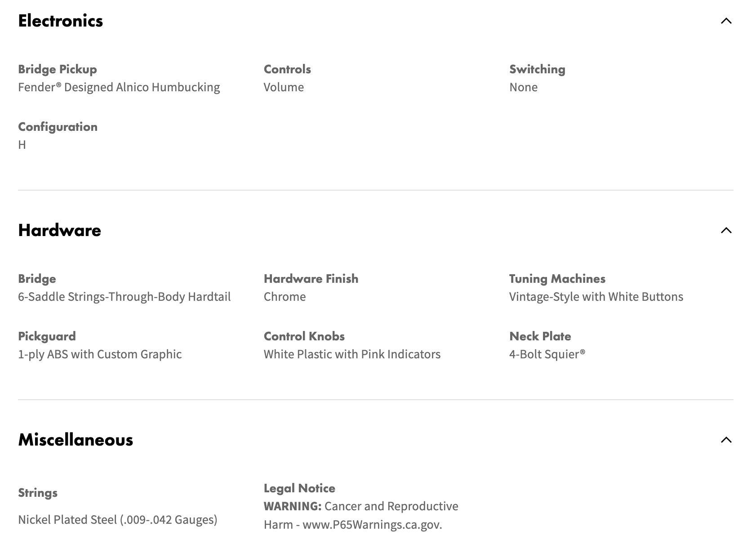Collapse the Electronics section chevron

(x=726, y=21)
